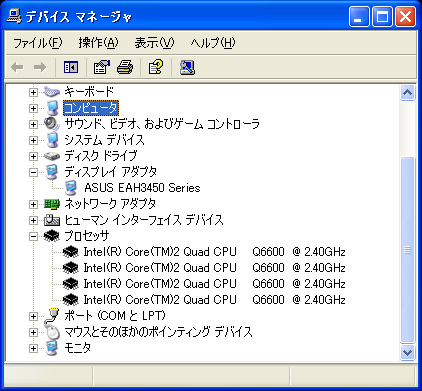The image size is (422, 391).
Task: Open the ヘルプ(H) menu
Action: [213, 43]
